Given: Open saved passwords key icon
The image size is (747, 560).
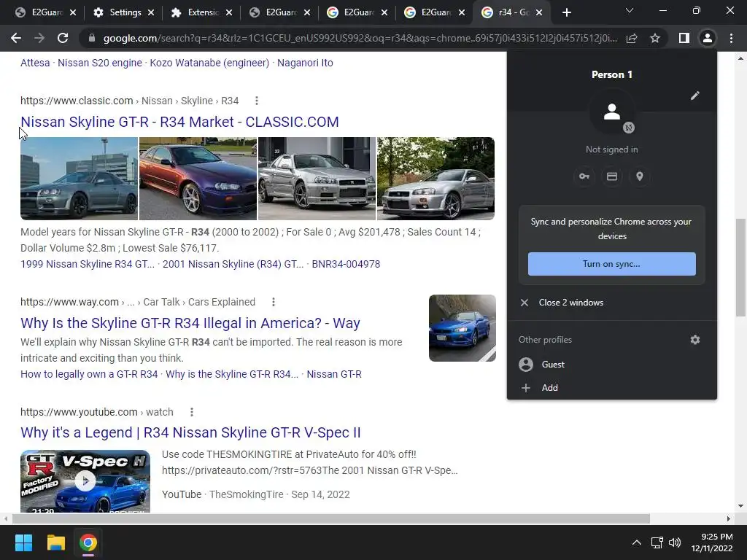Looking at the screenshot, I should tap(584, 176).
